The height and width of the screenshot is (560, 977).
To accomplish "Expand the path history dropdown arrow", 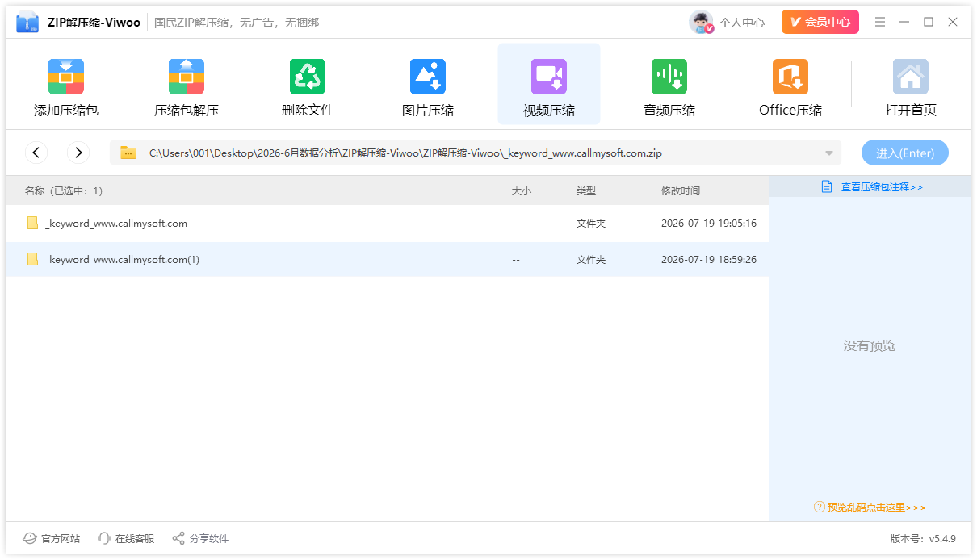I will point(829,153).
